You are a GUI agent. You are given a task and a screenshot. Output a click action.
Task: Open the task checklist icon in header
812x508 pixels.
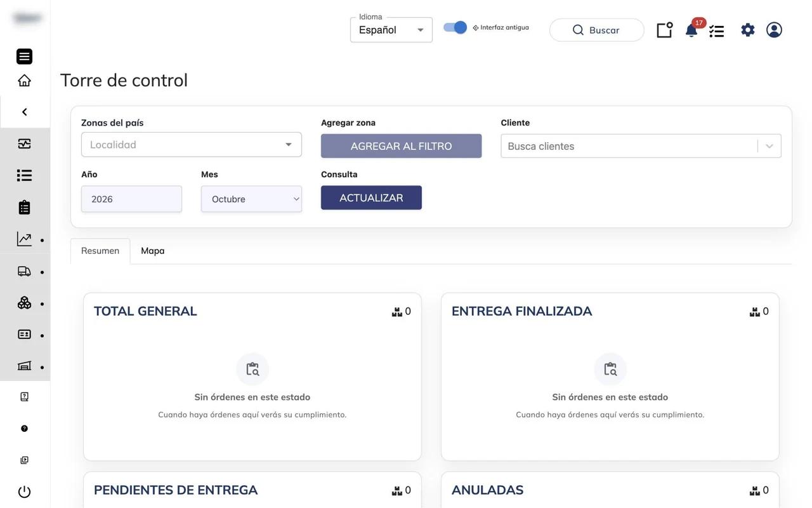click(717, 30)
